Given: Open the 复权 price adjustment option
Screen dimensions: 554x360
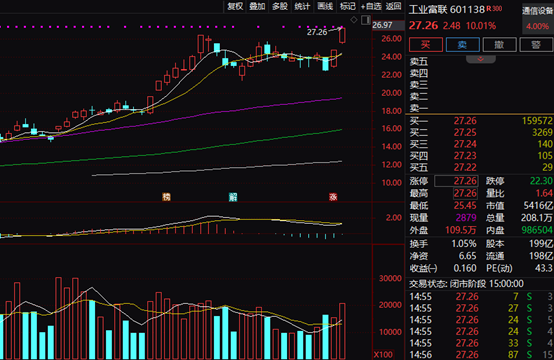Looking at the screenshot, I should [235, 6].
